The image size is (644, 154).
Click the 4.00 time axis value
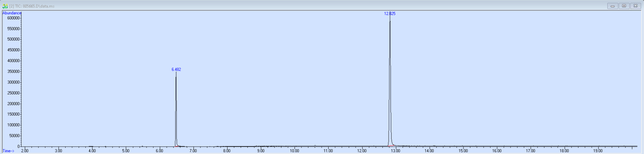tap(92, 151)
